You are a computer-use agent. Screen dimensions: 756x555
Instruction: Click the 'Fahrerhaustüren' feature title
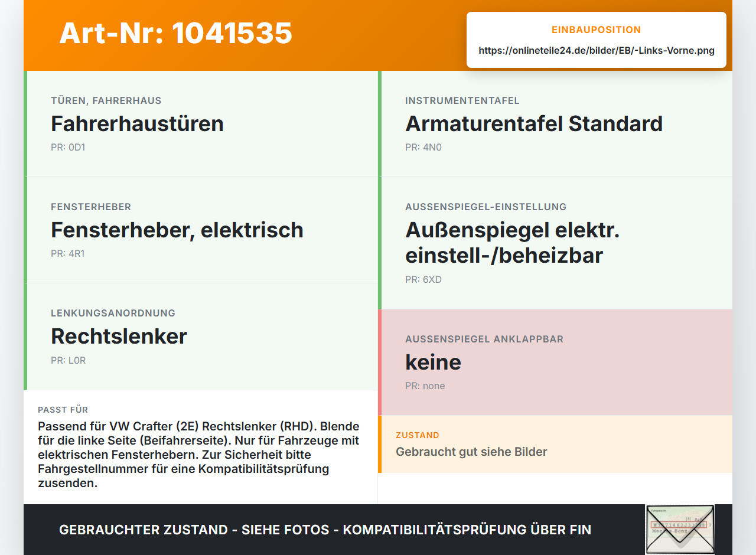pyautogui.click(x=137, y=124)
